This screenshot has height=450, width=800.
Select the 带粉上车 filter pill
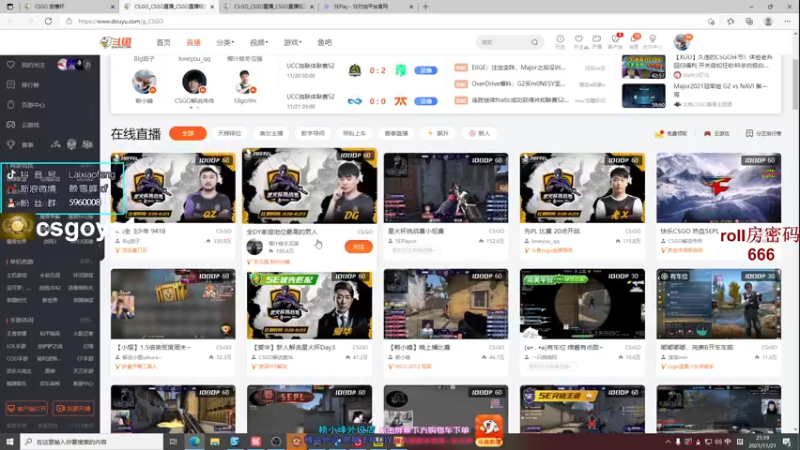pos(354,133)
